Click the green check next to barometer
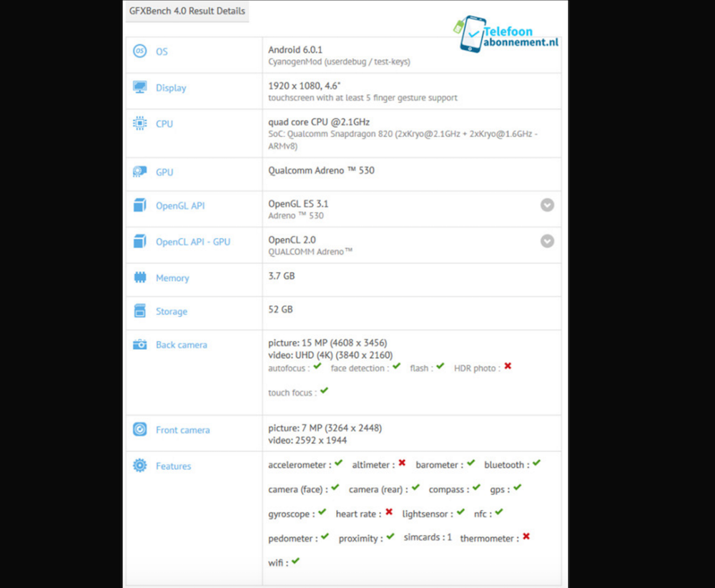The height and width of the screenshot is (588, 715). [x=471, y=463]
